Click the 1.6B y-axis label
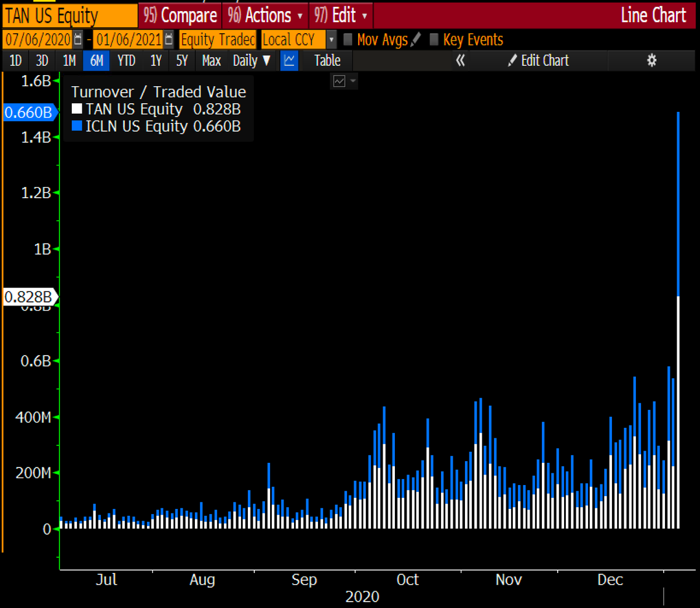 36,81
